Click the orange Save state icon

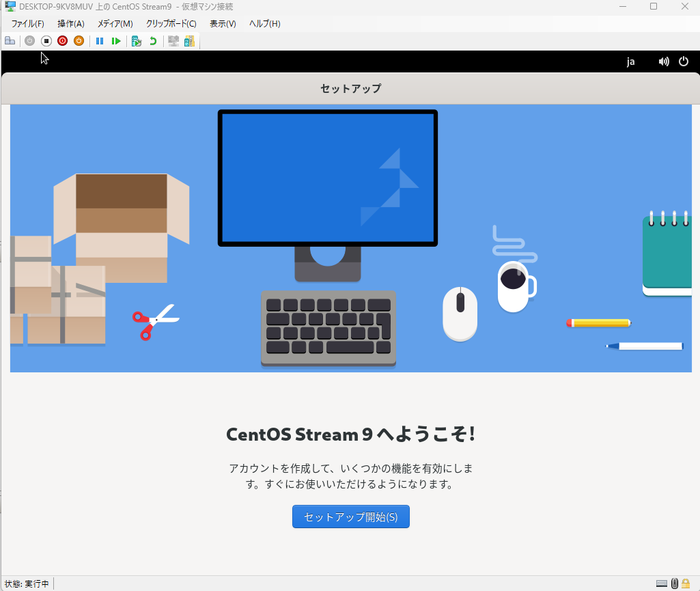[79, 41]
